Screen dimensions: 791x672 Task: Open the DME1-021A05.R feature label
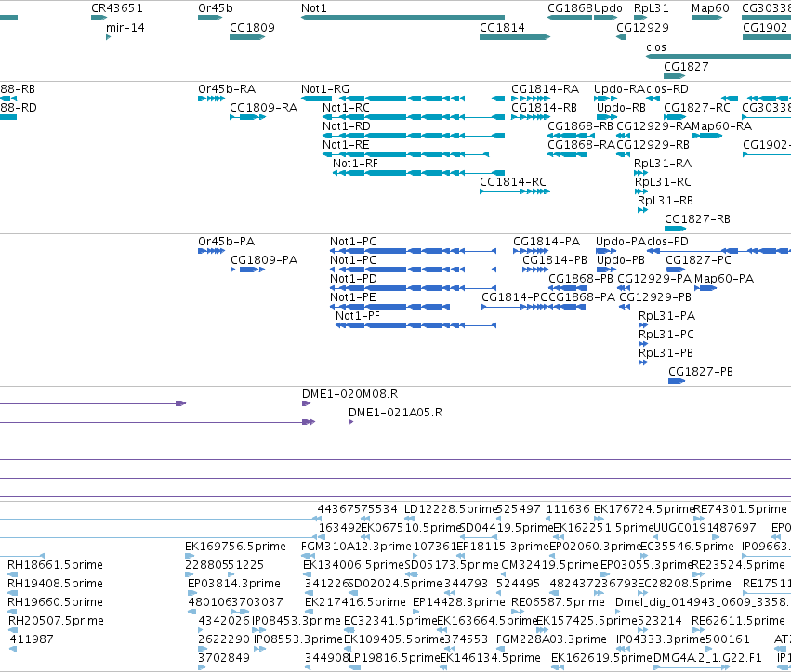[396, 413]
